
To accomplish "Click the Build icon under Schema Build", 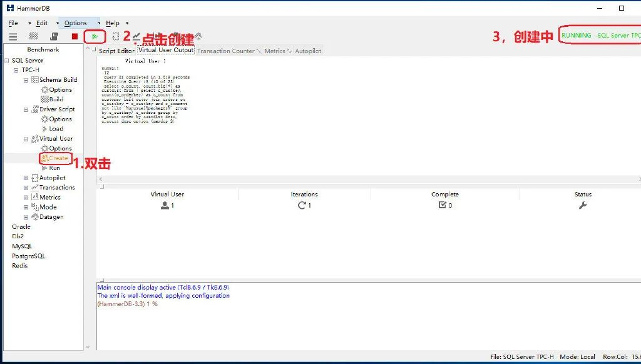I will pos(44,99).
